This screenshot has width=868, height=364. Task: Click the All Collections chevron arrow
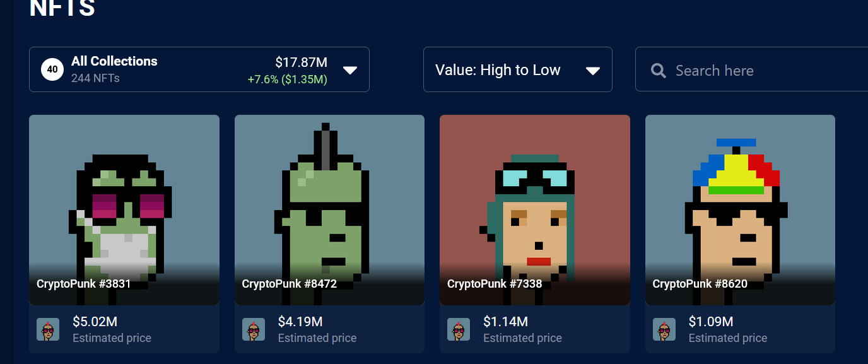(x=350, y=70)
